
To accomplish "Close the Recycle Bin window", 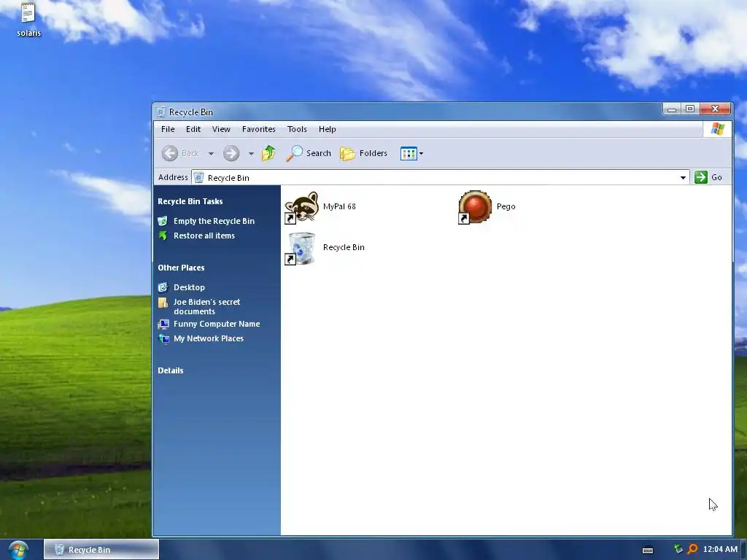I will (x=715, y=109).
